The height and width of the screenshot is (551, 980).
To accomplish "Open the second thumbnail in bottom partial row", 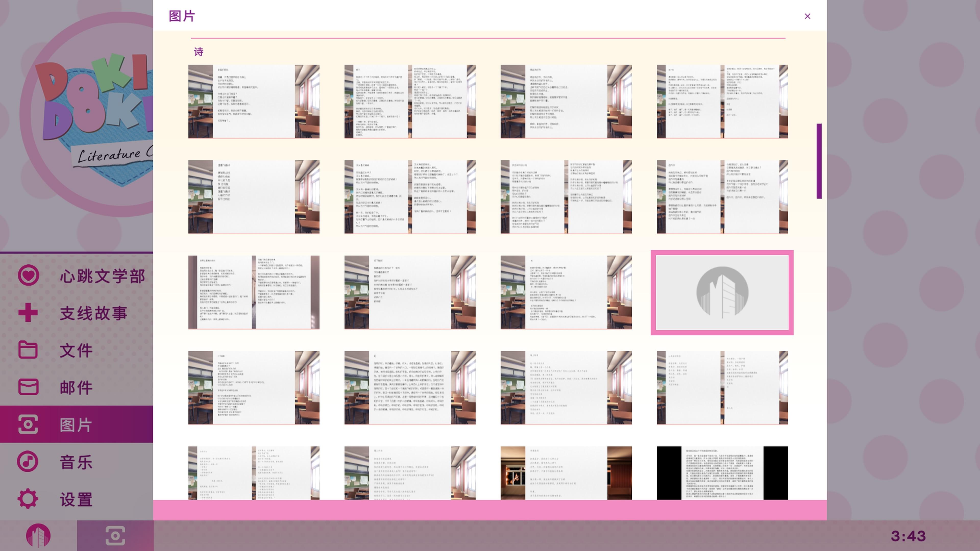I will pyautogui.click(x=410, y=473).
